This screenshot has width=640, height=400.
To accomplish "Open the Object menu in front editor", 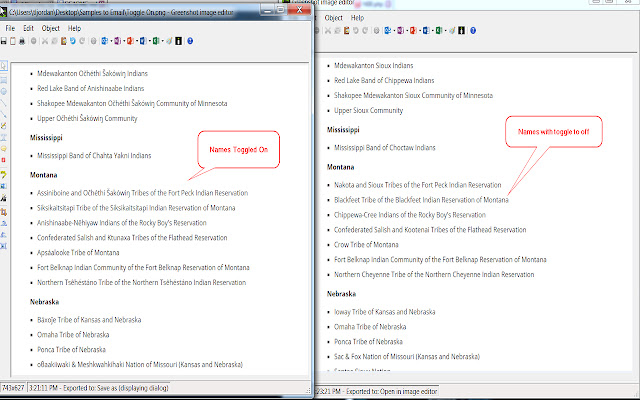I will tap(51, 28).
